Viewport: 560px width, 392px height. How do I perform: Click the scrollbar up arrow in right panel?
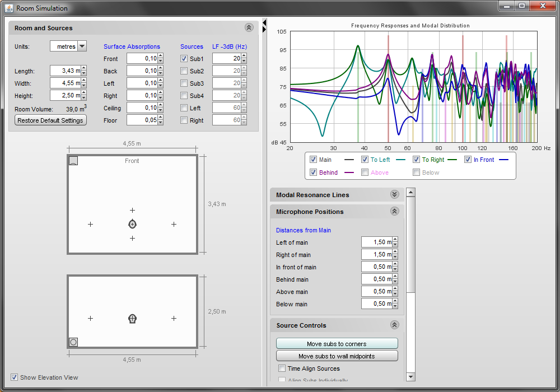[x=410, y=192]
